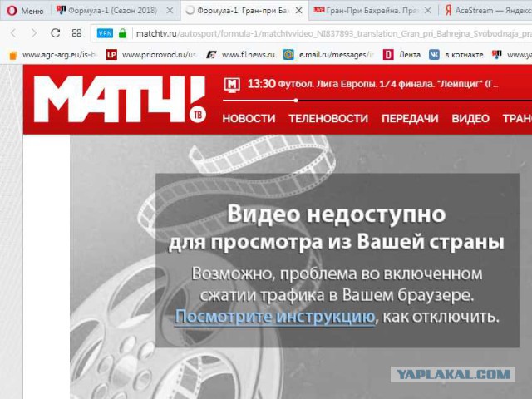This screenshot has width=532, height=399.
Task: Click the сжатии трафика в Вашем браузере text
Action: (337, 295)
